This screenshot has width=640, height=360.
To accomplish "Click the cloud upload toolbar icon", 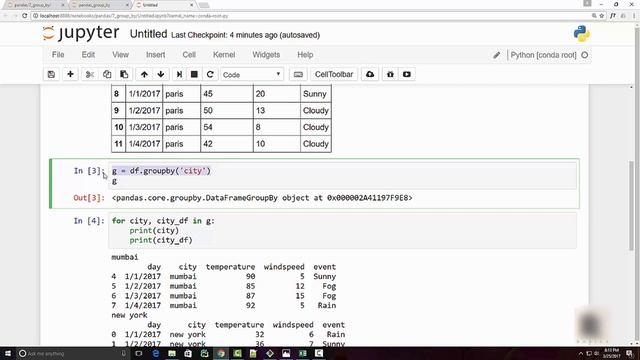I will 370,74.
